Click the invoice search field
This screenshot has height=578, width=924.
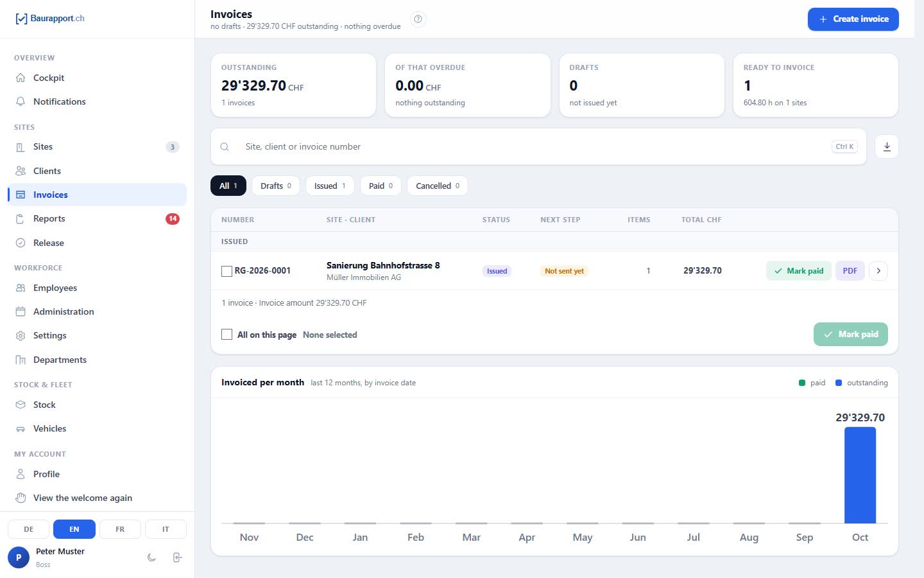[538, 146]
